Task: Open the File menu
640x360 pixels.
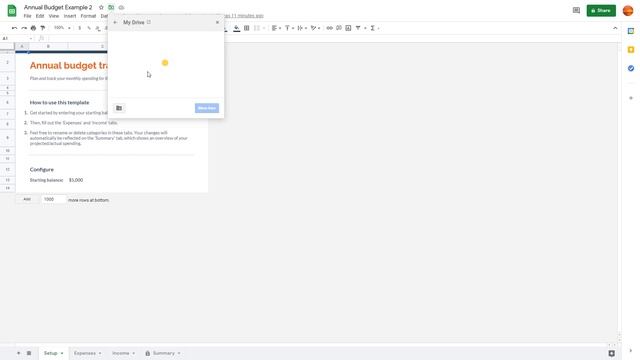Action: (27, 16)
